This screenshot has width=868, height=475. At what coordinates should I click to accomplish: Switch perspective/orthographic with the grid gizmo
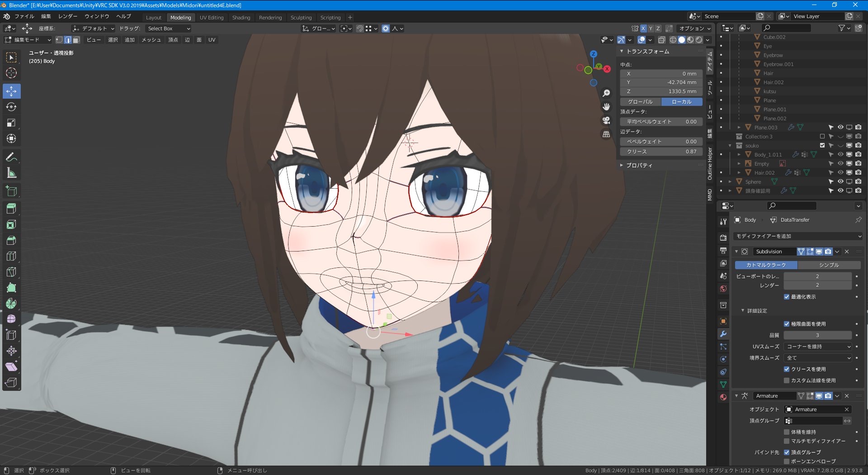click(606, 134)
